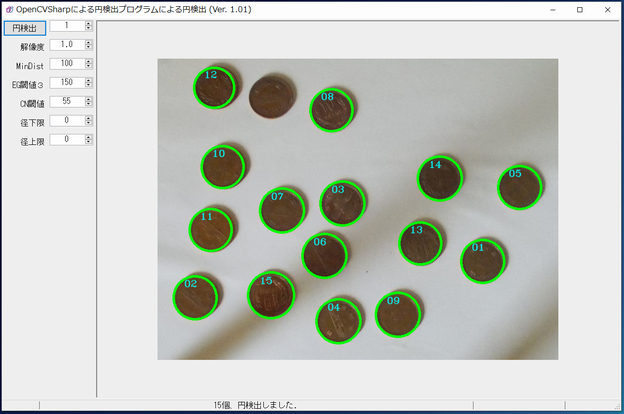The image size is (624, 414).
Task: Click the detected coin labeled 08
Action: pos(332,110)
